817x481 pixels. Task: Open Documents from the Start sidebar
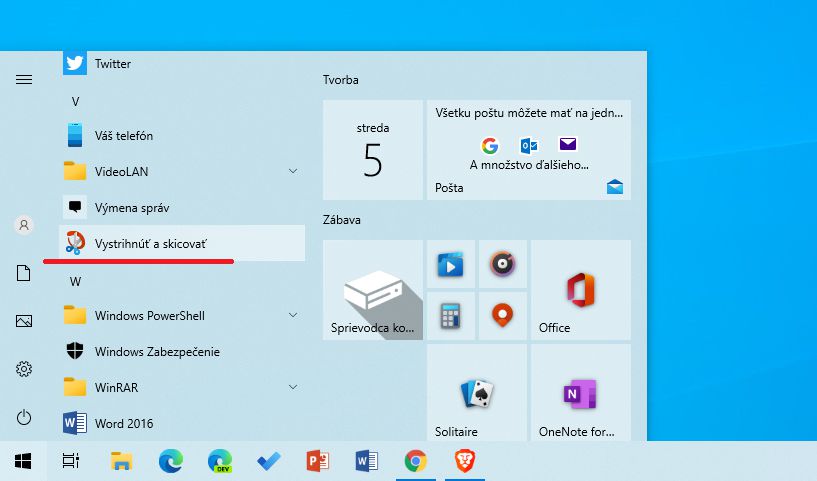click(23, 273)
